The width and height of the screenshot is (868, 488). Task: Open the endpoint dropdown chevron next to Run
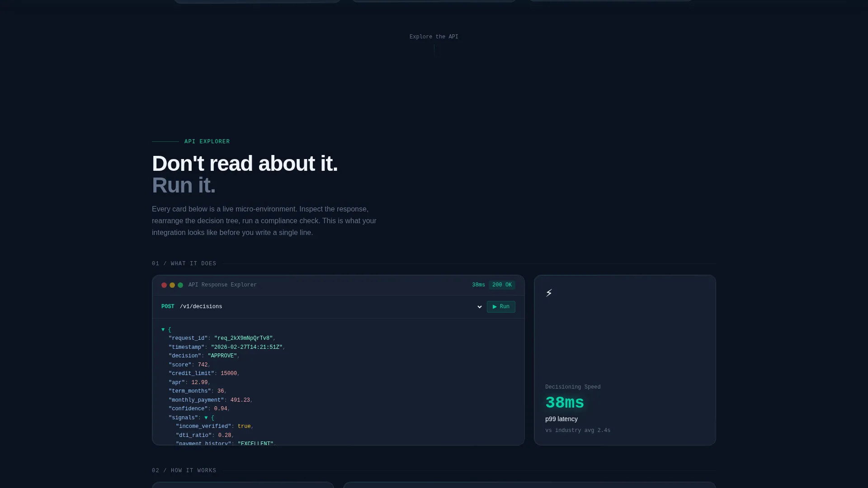(480, 307)
